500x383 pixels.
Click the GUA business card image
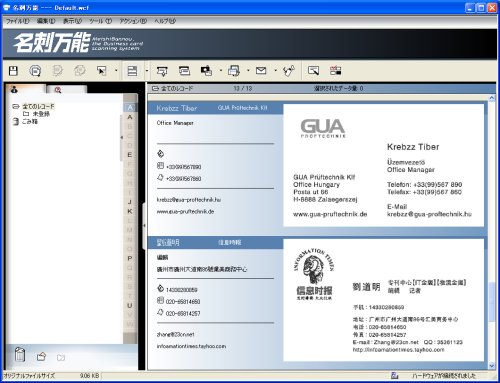[383, 165]
